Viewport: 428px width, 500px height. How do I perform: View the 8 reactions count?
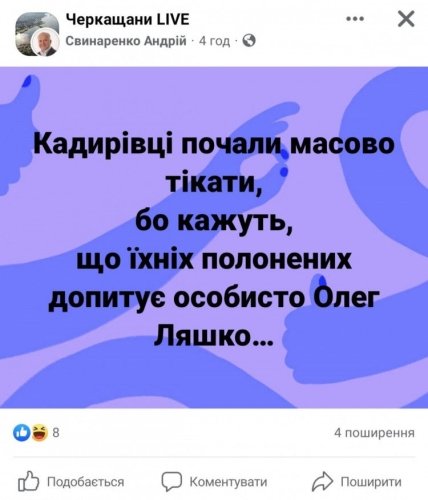tap(56, 433)
